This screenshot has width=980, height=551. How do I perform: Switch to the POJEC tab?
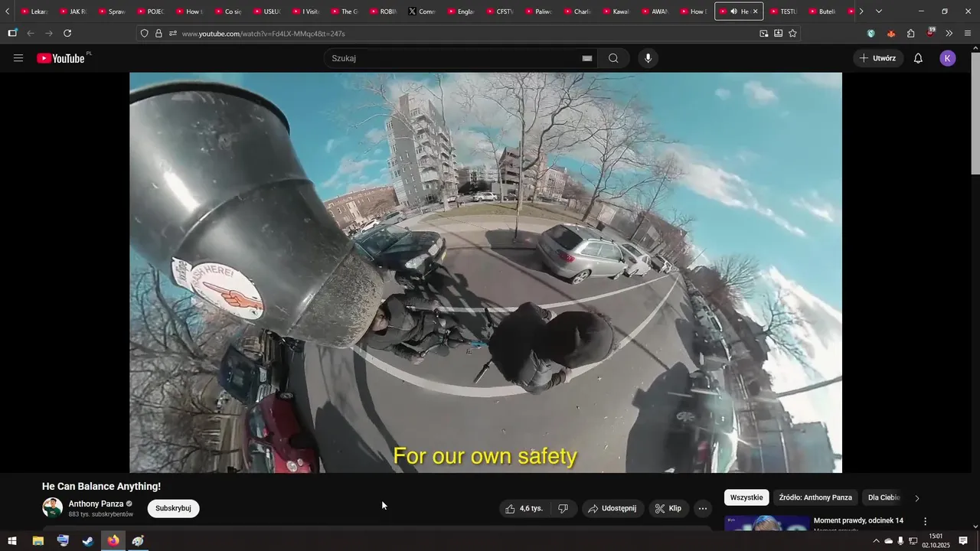pos(150,11)
